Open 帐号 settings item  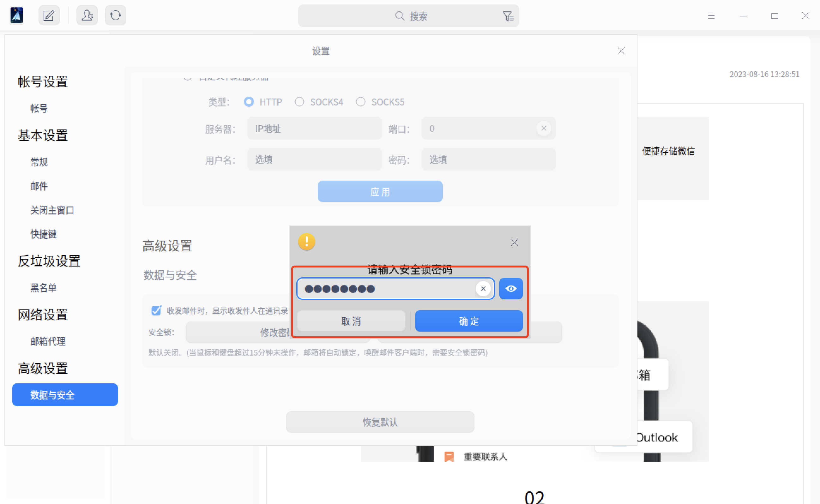coord(39,108)
